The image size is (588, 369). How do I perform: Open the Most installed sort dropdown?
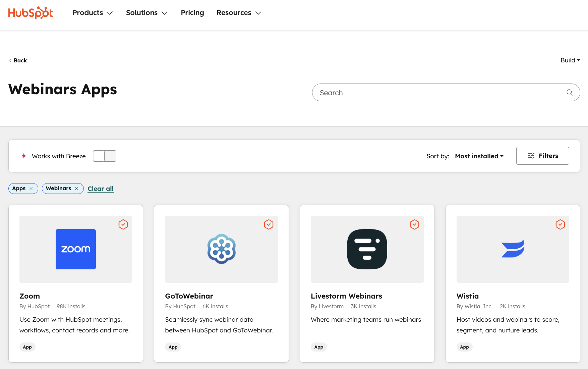coord(479,156)
